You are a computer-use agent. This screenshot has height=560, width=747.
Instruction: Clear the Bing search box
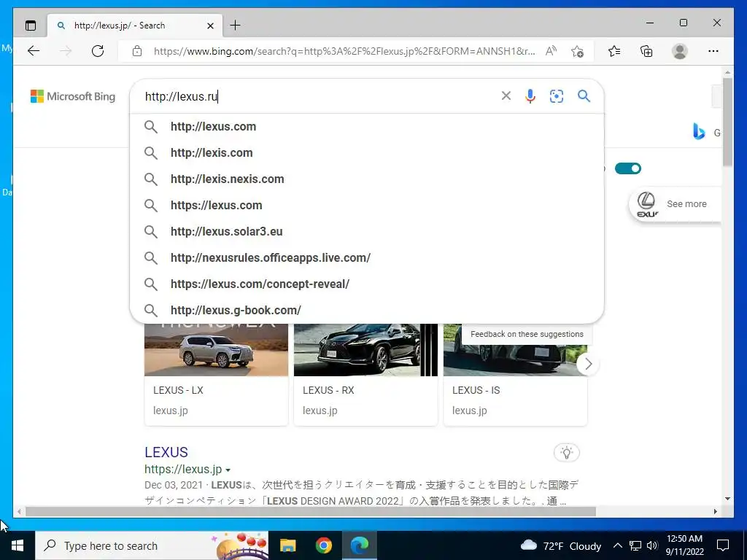(506, 96)
